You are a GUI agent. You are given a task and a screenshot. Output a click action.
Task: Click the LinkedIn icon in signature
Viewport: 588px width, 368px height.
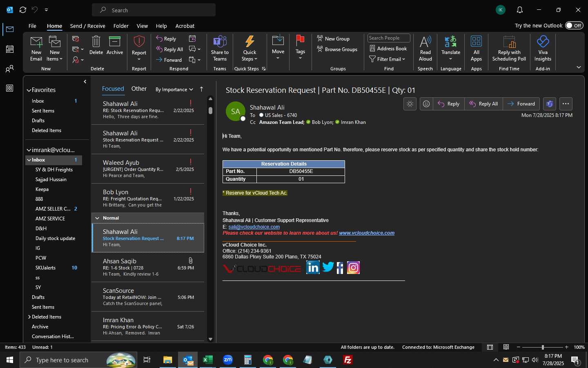click(313, 267)
